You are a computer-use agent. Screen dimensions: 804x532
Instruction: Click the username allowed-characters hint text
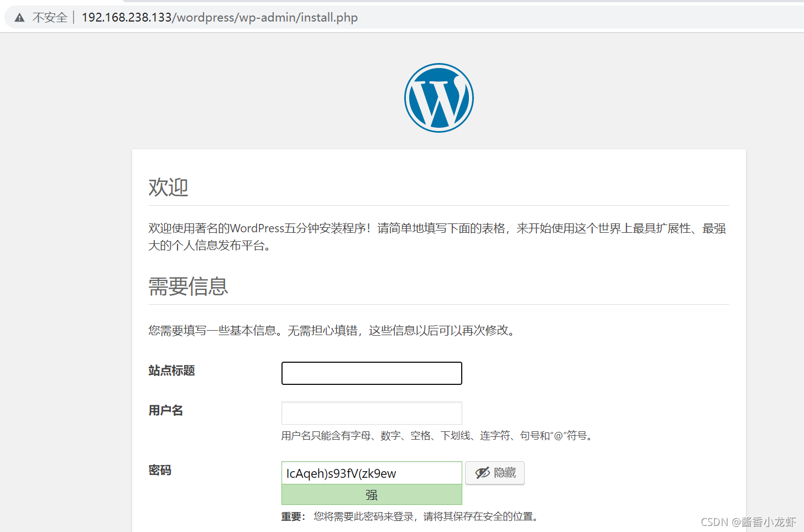(x=437, y=436)
